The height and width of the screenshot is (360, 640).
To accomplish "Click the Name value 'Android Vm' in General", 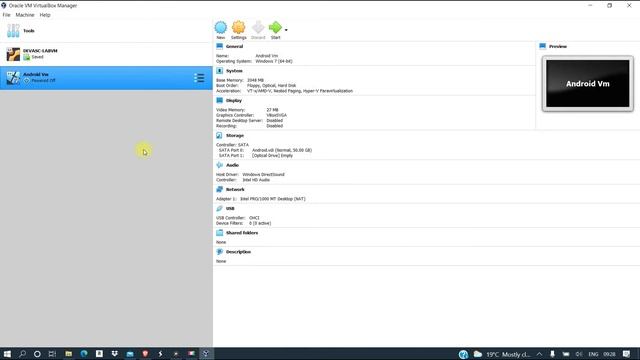I will click(267, 56).
